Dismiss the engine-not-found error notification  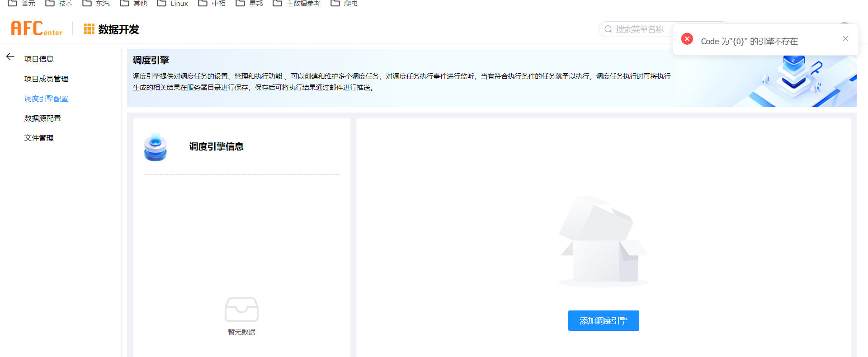pyautogui.click(x=845, y=39)
